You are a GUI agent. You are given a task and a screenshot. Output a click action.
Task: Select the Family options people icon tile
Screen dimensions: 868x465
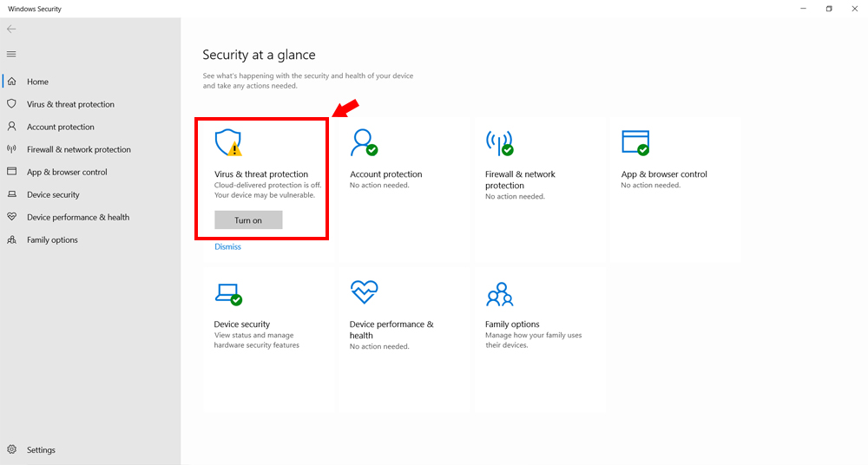(499, 294)
